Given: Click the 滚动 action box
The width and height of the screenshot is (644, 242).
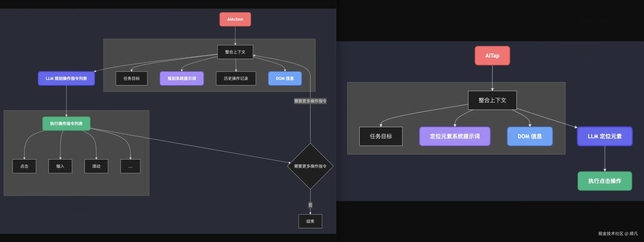Looking at the screenshot, I should pos(96,166).
